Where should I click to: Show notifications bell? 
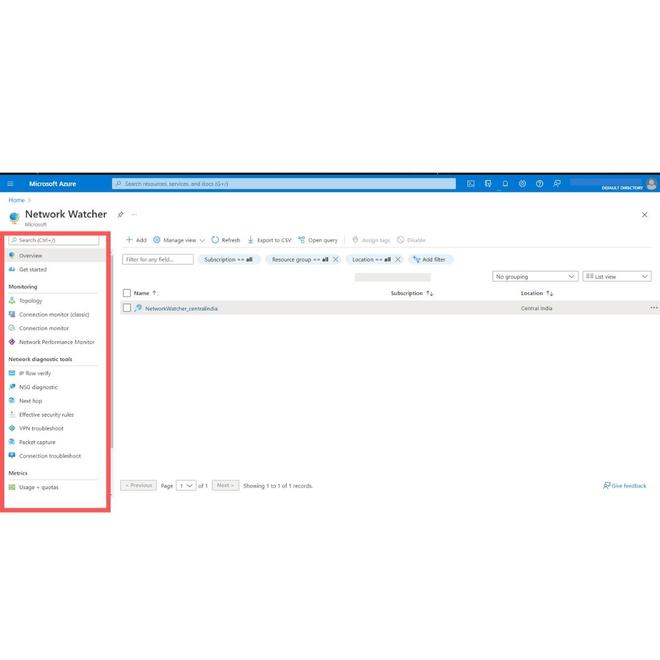point(505,184)
